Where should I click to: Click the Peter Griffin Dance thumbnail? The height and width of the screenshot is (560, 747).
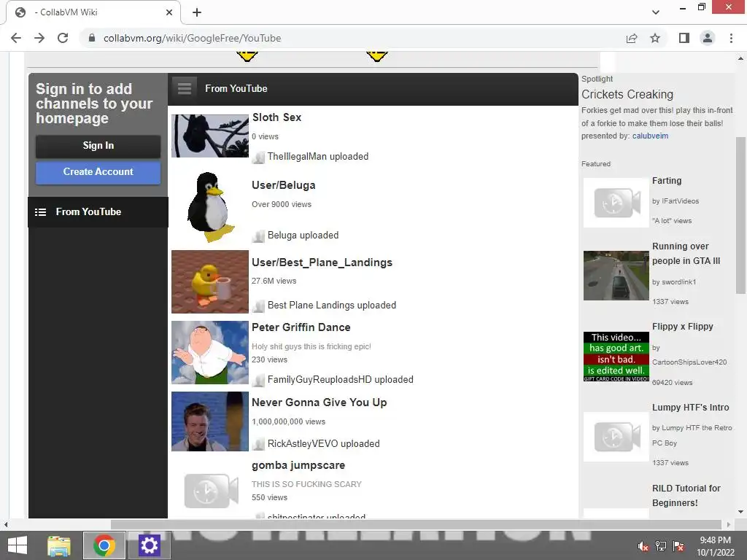tap(210, 352)
